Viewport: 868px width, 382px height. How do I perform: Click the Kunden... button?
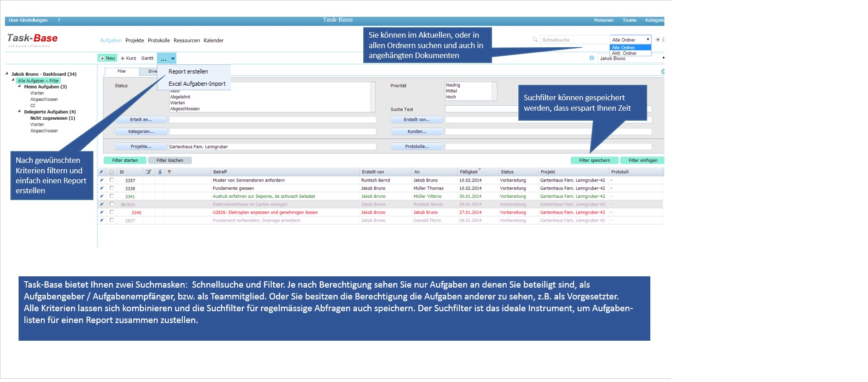coord(417,132)
